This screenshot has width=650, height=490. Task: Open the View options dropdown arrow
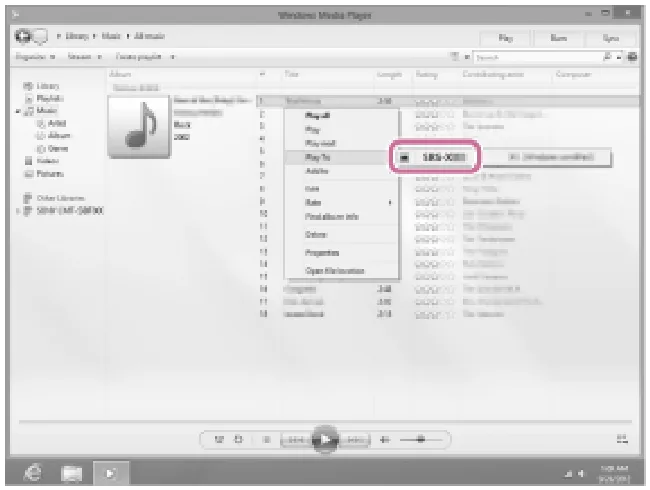(467, 57)
